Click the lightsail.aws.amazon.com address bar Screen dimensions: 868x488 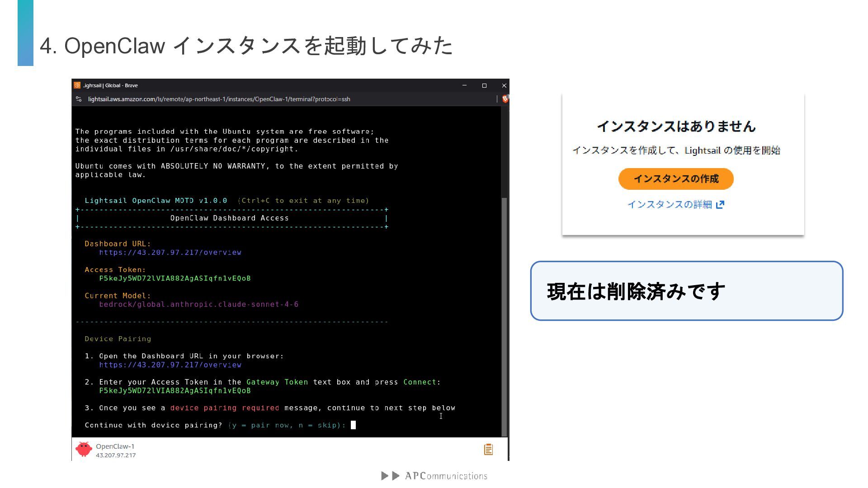click(x=219, y=99)
